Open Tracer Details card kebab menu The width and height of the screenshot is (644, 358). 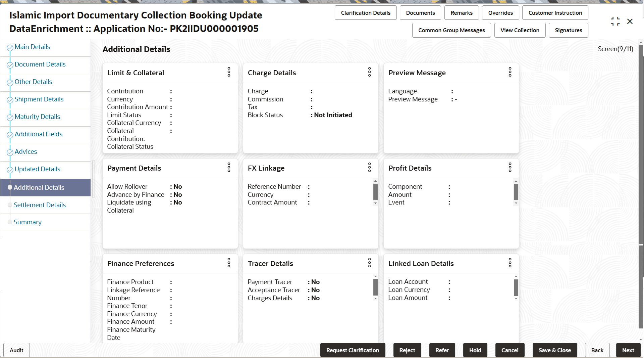pos(370,263)
